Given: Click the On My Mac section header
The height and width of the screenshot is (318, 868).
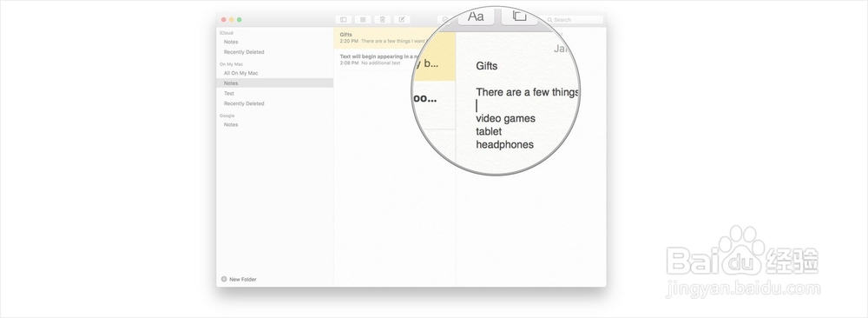Looking at the screenshot, I should 232,64.
